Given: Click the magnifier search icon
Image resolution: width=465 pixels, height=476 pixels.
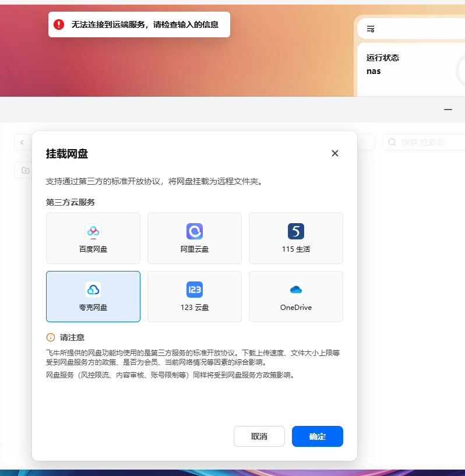Looking at the screenshot, I should tap(392, 142).
